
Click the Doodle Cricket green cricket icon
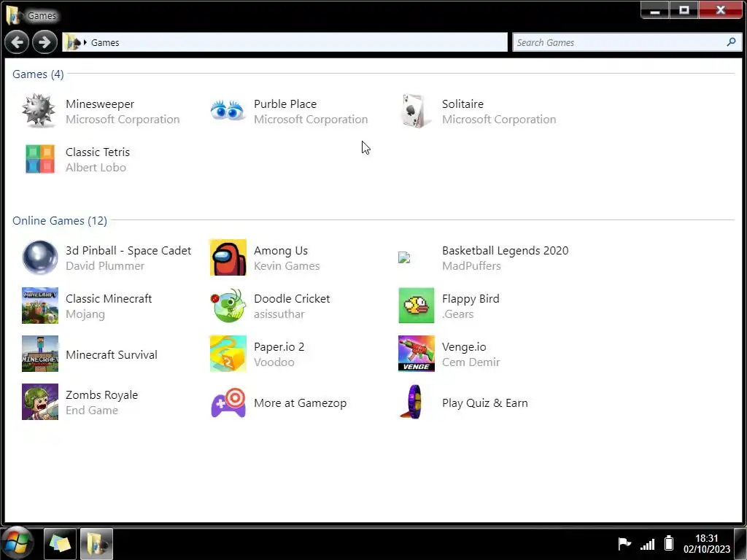(x=228, y=306)
